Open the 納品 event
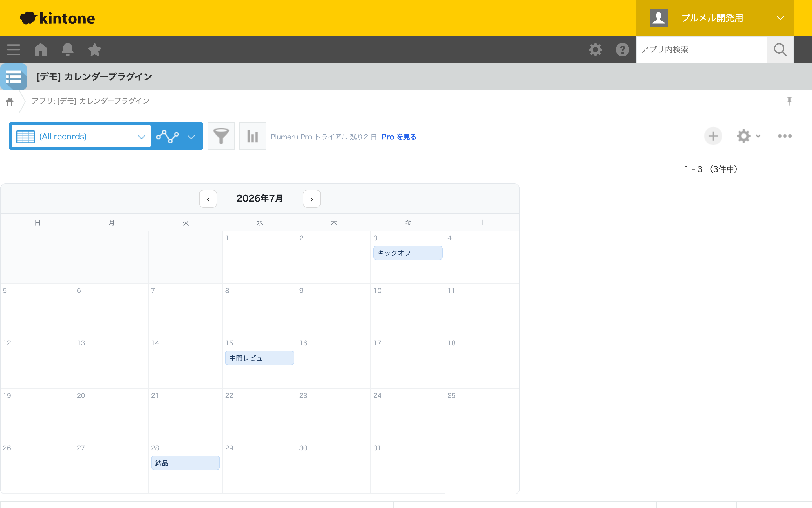 [185, 463]
